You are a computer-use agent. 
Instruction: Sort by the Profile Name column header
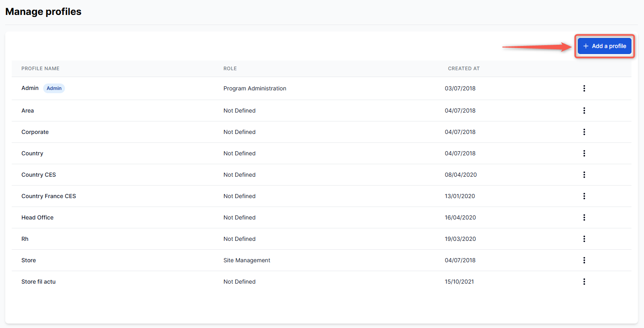pyautogui.click(x=40, y=69)
